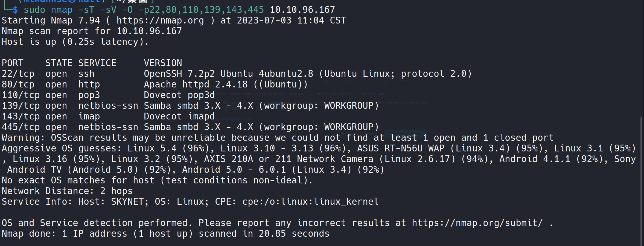Screen dimensions: 644x246
Task: Click the https://nmap.org link in the start line
Action: pos(160,20)
